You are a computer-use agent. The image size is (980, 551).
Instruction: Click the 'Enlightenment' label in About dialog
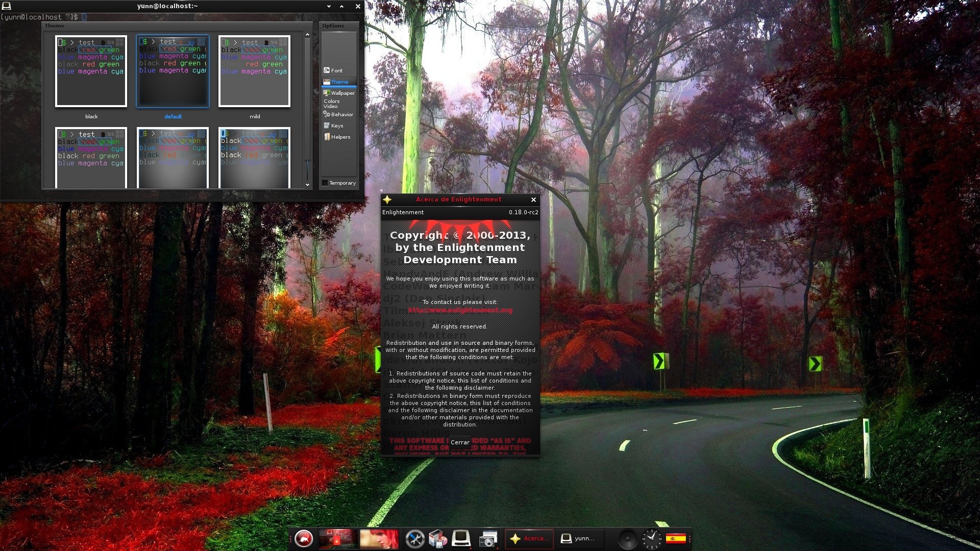[403, 212]
